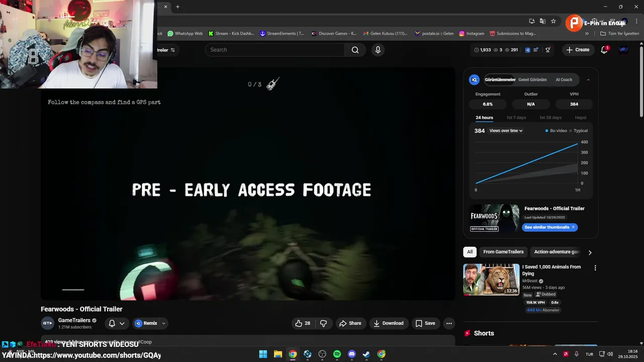Show hidden system tray icons

coord(555,354)
